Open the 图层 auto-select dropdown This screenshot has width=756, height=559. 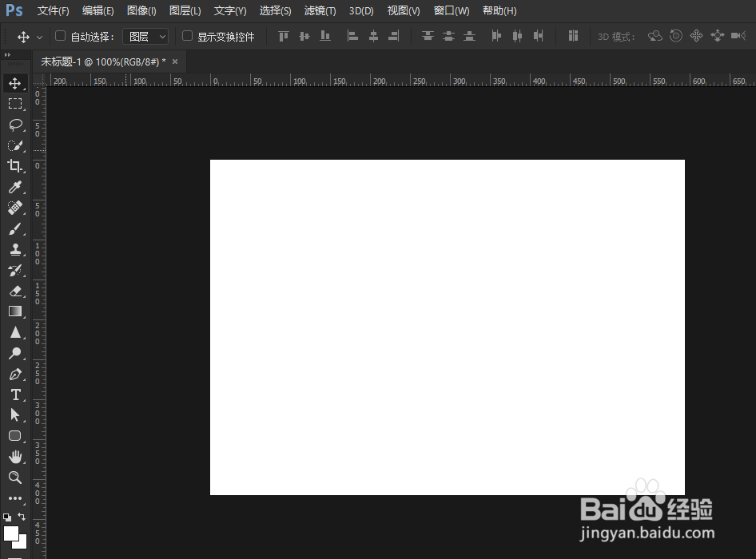tap(145, 37)
